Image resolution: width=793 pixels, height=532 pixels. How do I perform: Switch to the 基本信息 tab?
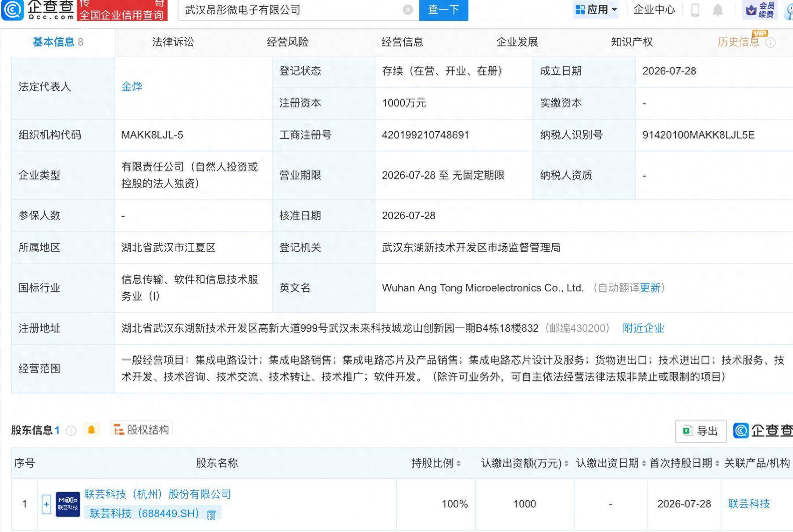point(58,42)
